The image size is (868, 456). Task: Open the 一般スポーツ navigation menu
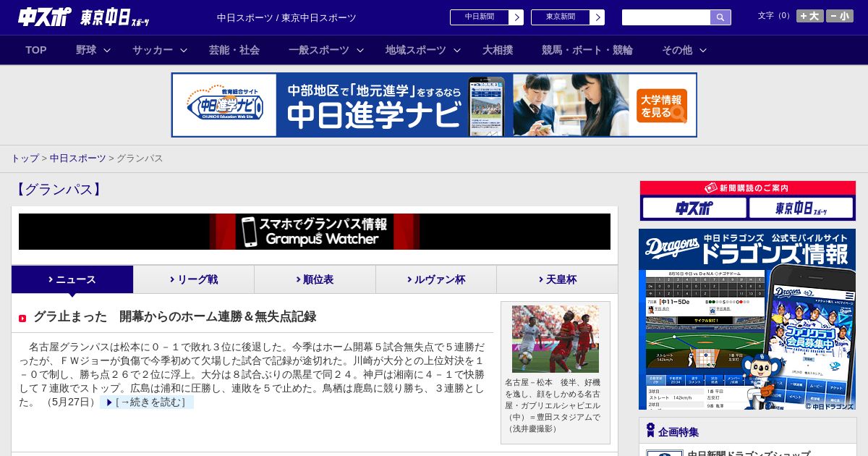[319, 50]
